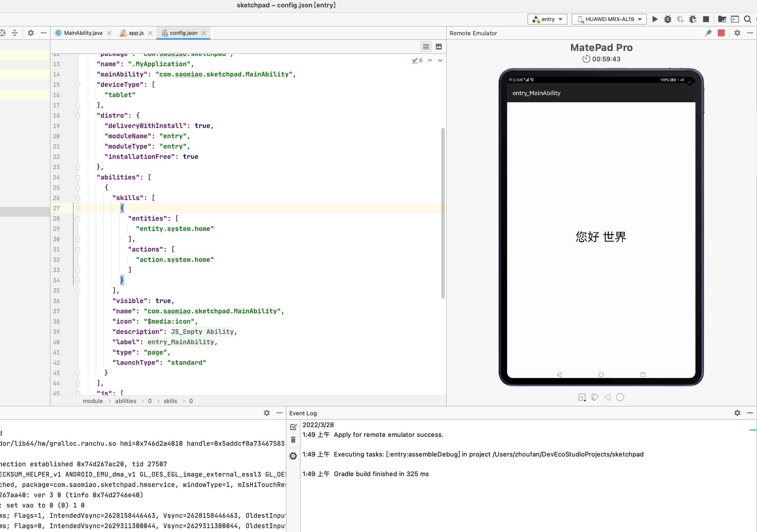Click the run with coverage shield icon
The image size is (757, 532).
(x=680, y=19)
